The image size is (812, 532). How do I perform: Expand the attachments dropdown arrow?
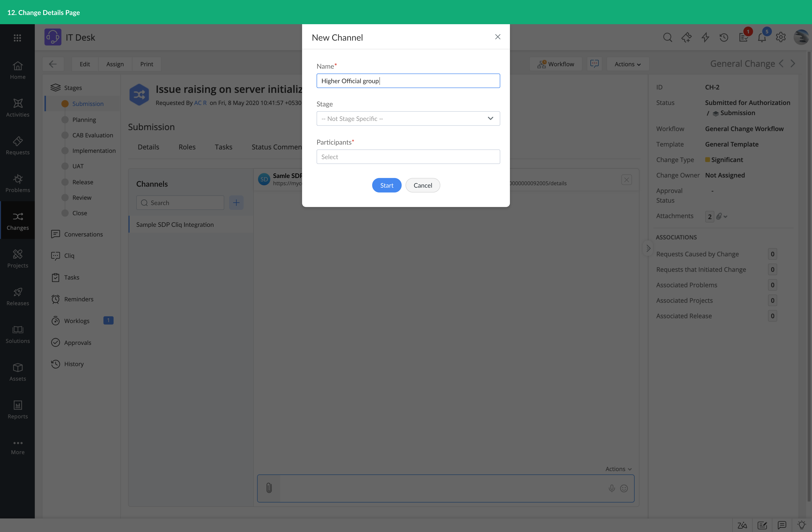pos(725,217)
